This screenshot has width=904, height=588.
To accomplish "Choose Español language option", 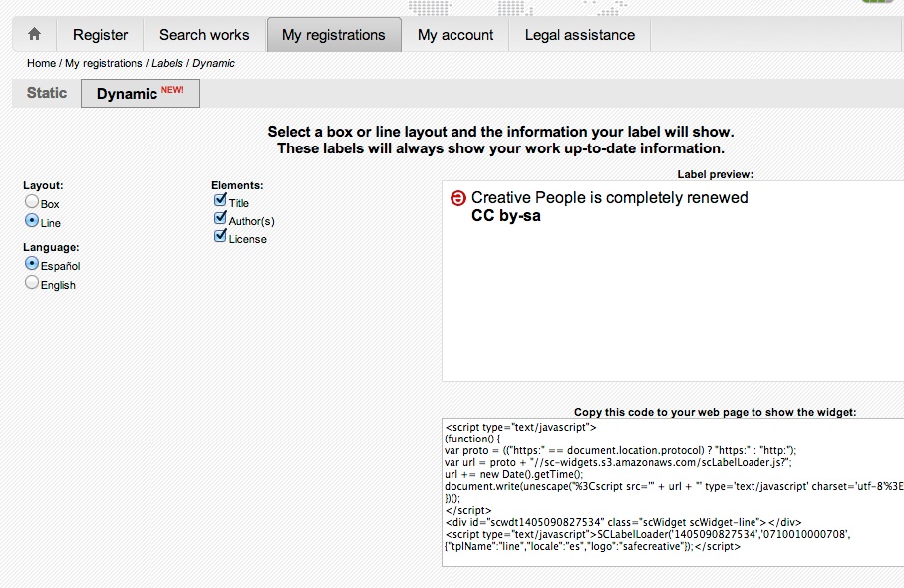I will pyautogui.click(x=32, y=265).
